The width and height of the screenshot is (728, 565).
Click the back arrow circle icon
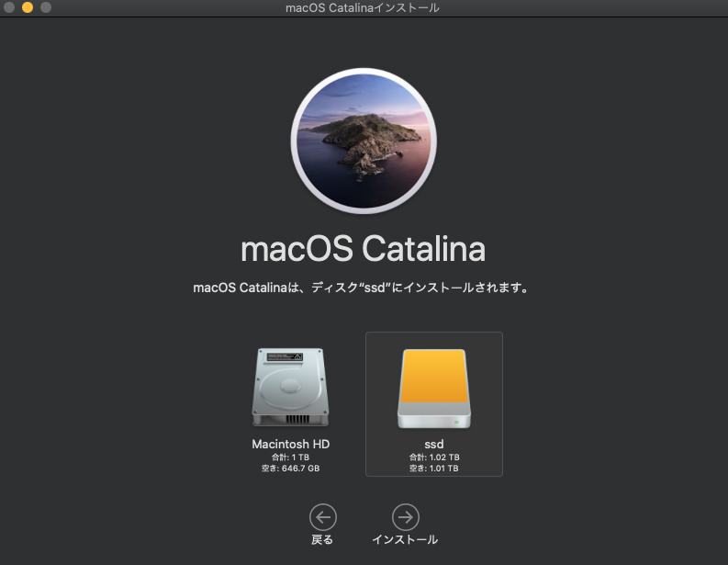(x=323, y=516)
